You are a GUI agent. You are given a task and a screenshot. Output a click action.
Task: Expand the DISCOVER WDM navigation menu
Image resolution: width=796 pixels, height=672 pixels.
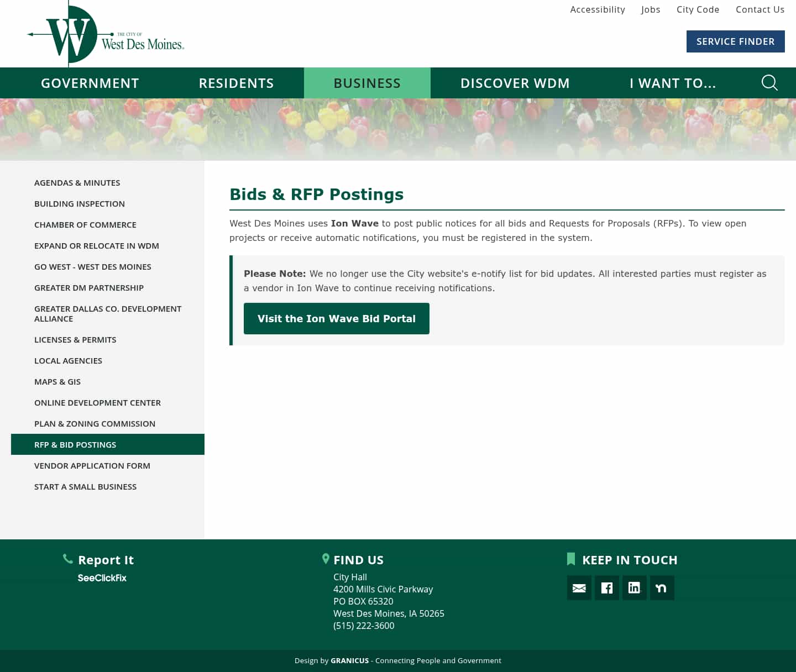tap(515, 83)
